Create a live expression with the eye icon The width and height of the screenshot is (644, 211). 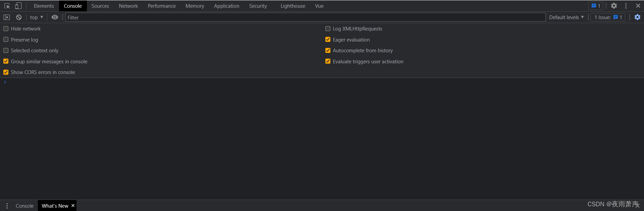pos(55,17)
